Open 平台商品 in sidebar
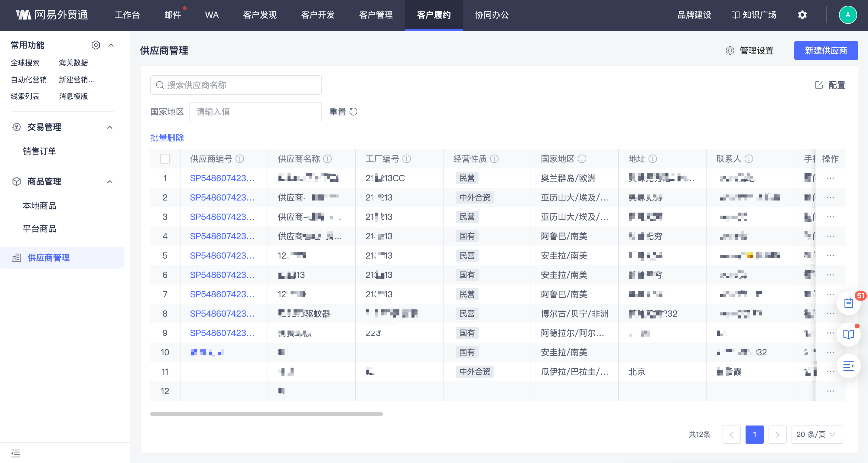Screen dimensions: 868x463 [x=39, y=228]
